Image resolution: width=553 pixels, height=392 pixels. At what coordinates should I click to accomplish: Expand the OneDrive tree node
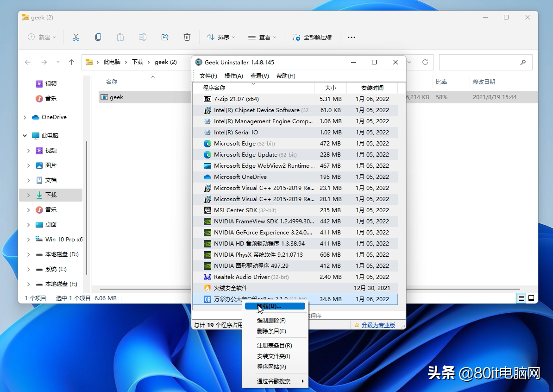pos(25,117)
